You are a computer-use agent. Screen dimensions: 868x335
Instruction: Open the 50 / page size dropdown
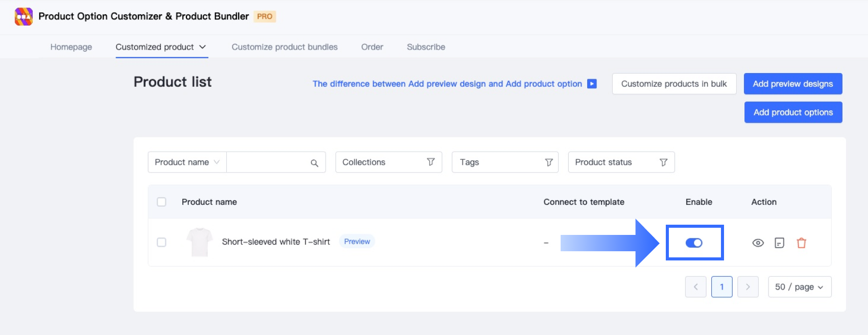(799, 287)
